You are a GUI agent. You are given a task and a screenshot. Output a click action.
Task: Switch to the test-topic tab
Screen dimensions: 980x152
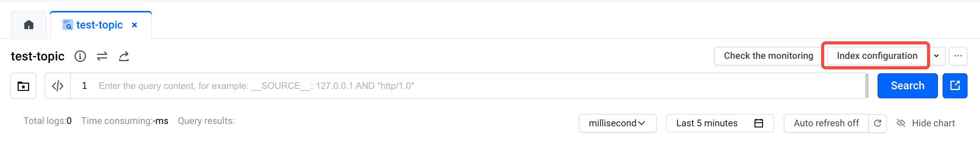[x=99, y=25]
